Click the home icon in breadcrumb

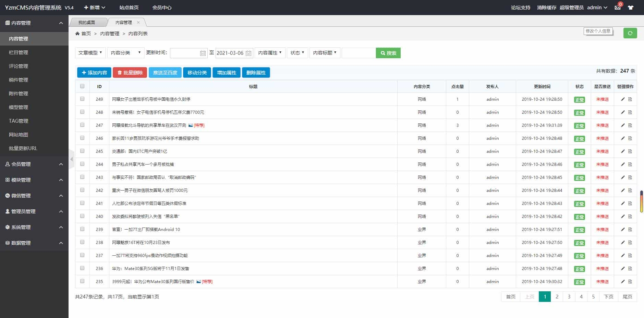(x=77, y=34)
